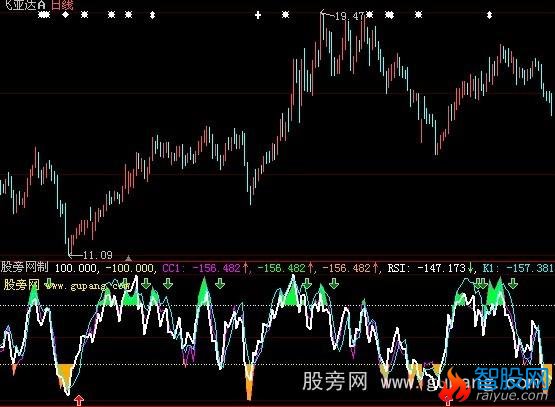Select the purple CC1: -156.482 readout
This screenshot has width=555, height=407.
202,268
